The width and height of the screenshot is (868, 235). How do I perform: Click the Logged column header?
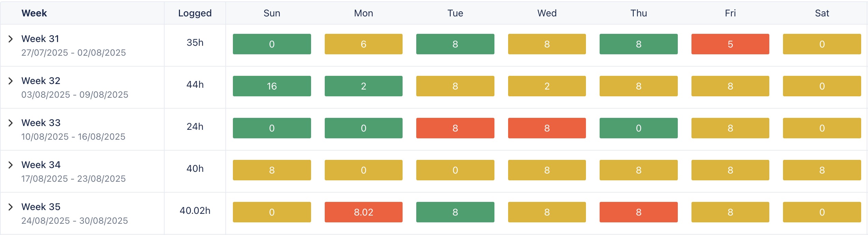pyautogui.click(x=195, y=13)
